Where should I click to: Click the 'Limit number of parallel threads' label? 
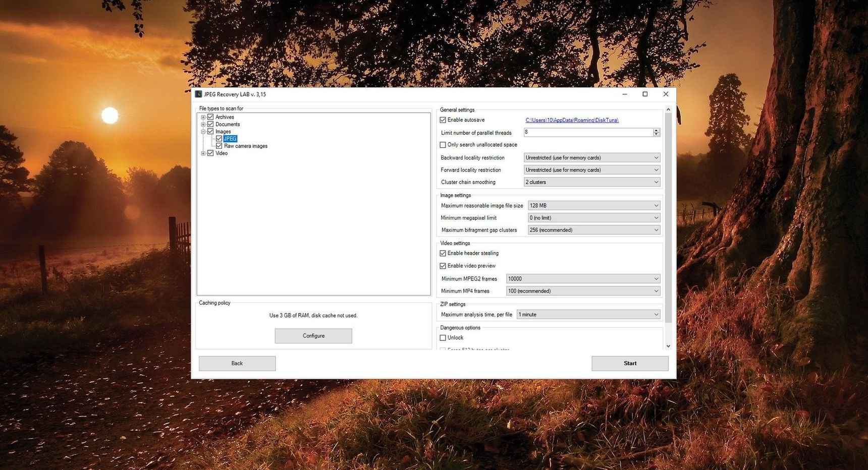[476, 133]
